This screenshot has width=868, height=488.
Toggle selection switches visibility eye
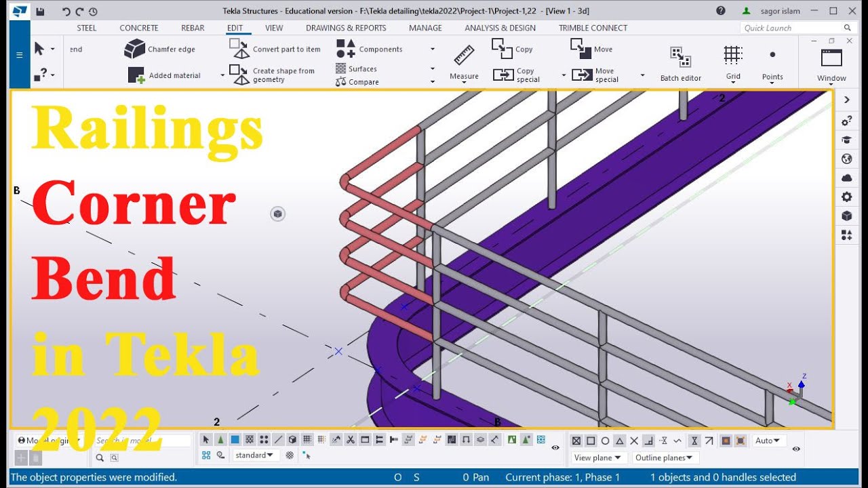tap(555, 448)
